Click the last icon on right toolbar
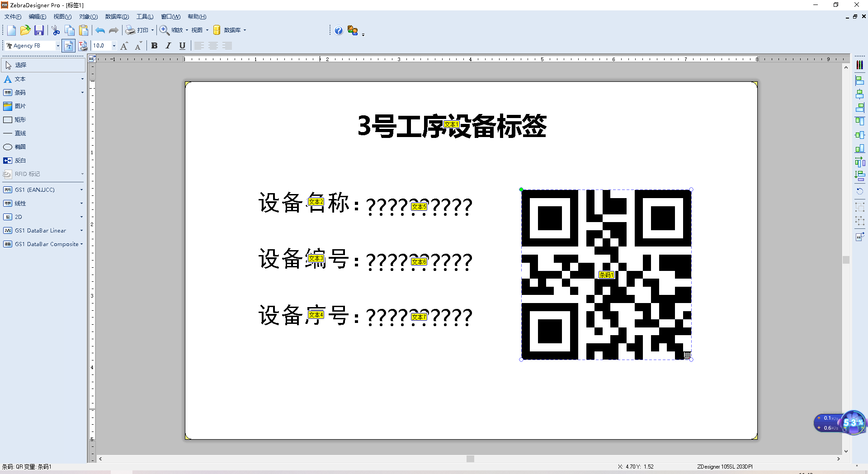 pos(859,237)
